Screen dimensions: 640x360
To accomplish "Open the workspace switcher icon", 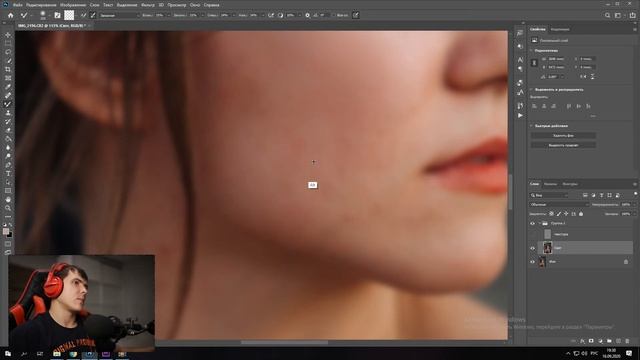I will point(618,15).
